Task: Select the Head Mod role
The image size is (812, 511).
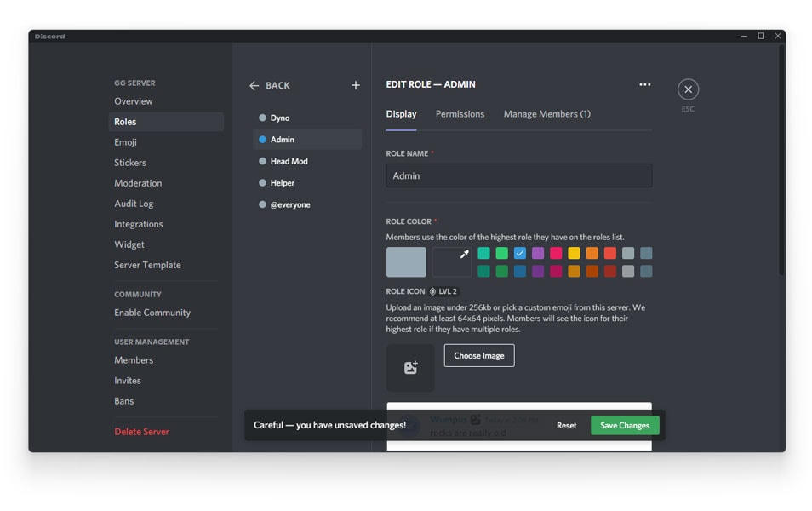Action: 307,161
